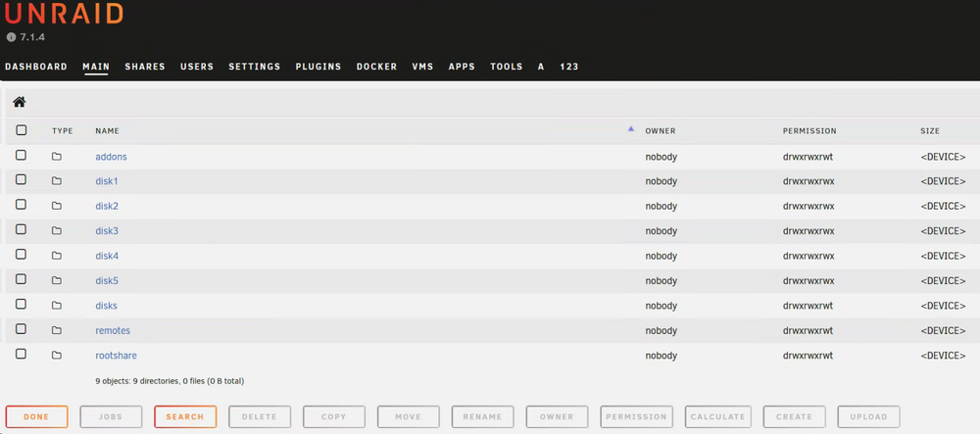Click the Create button
Image resolution: width=980 pixels, height=434 pixels.
tap(795, 416)
